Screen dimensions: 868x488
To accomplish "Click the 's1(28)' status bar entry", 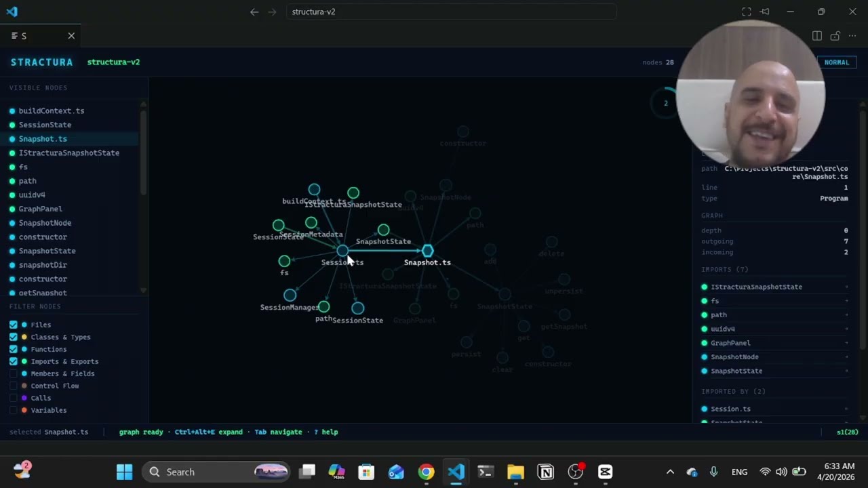I will point(848,432).
